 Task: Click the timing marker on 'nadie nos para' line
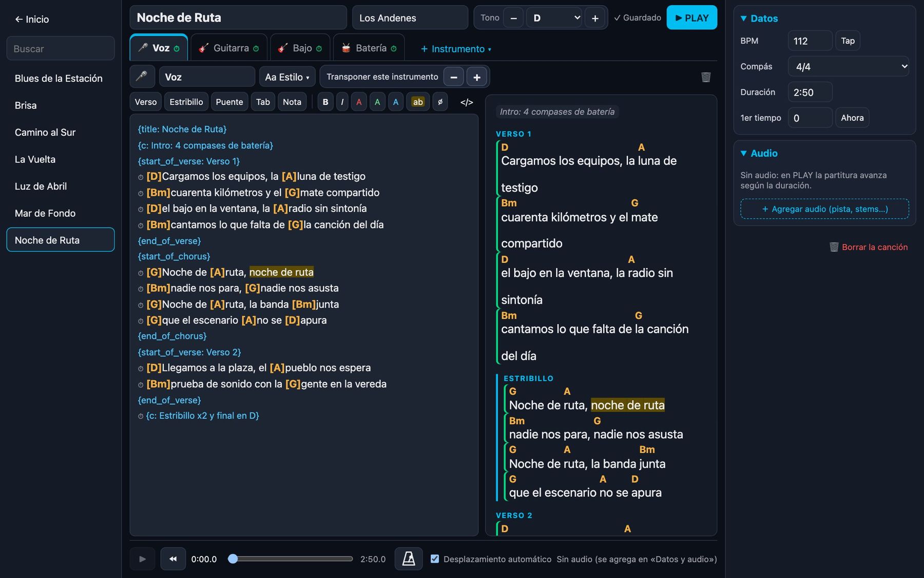pos(141,289)
